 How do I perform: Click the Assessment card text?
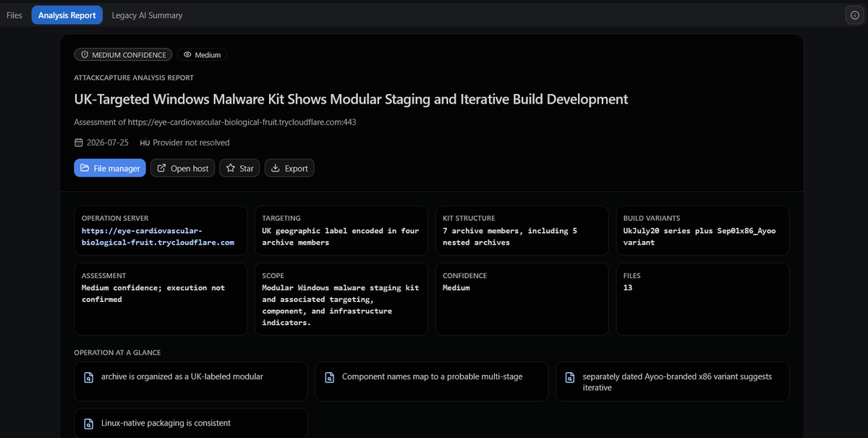[x=153, y=293]
